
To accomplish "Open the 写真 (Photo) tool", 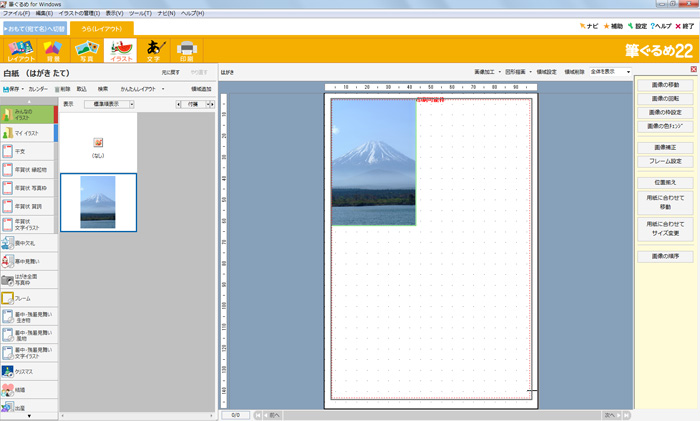I will (86, 49).
